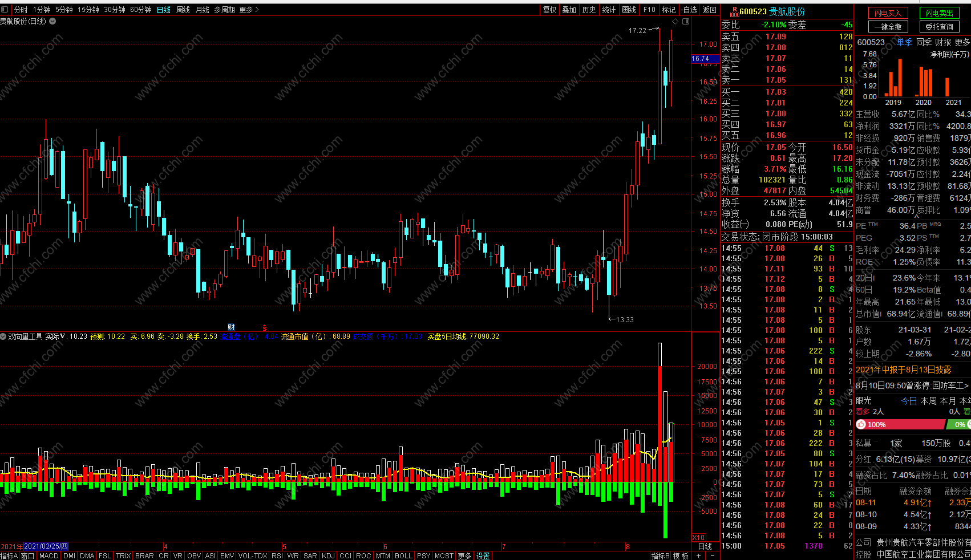The image size is (971, 560).
Task: Select the 60分钟 period
Action: pos(141,10)
